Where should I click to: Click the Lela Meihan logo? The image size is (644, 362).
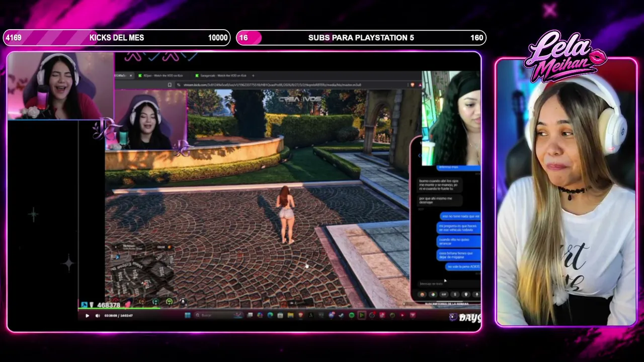[x=565, y=55]
